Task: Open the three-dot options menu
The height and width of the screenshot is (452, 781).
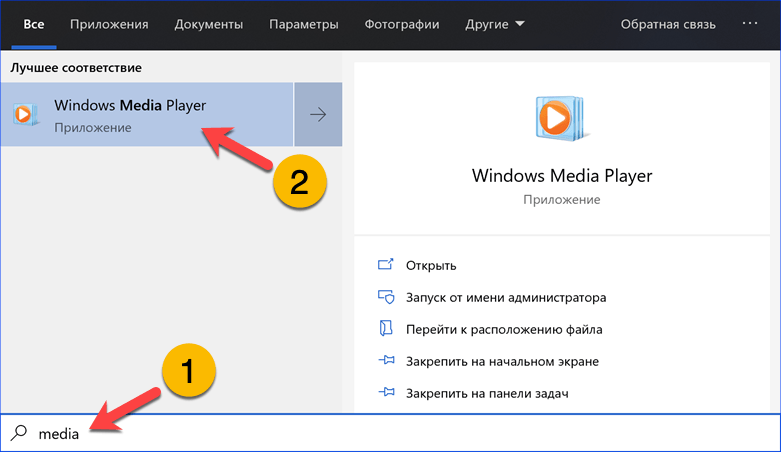Action: [750, 23]
